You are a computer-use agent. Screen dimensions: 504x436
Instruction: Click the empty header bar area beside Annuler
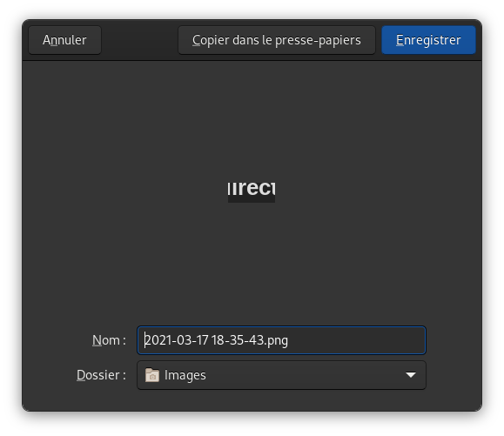pos(139,40)
